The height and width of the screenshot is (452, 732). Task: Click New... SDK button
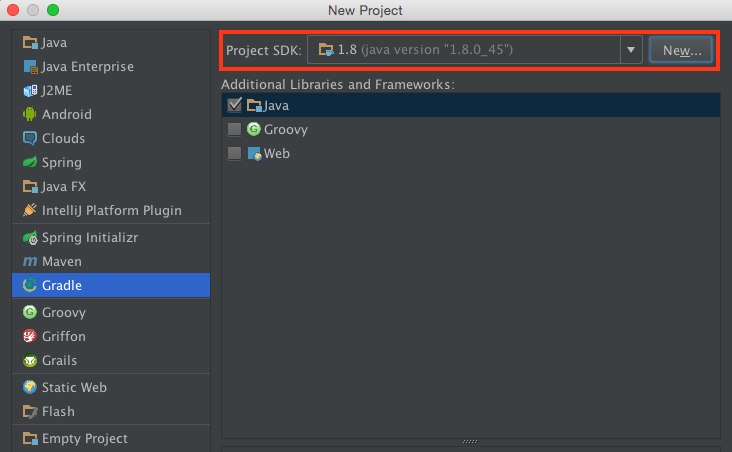pyautogui.click(x=681, y=50)
